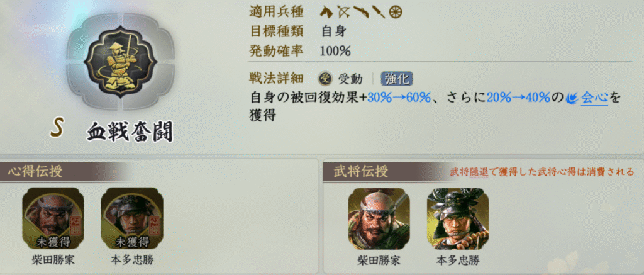Select 柴田勝家 未獲得 心得 portrait
This screenshot has height=275, width=644.
53,219
